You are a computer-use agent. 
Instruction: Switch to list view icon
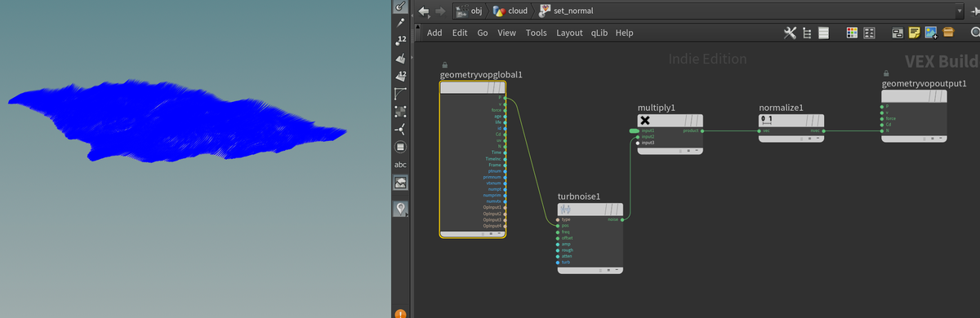pyautogui.click(x=823, y=33)
